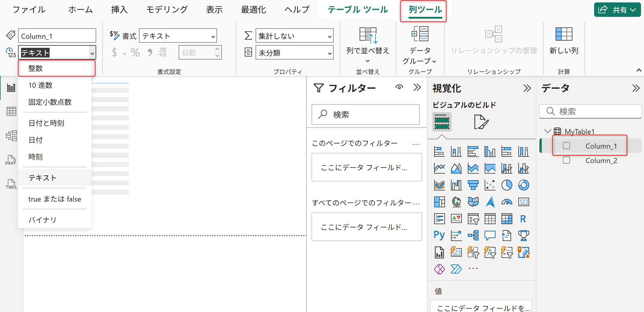Open the 集計しない summarization dropdown
644x312 pixels.
294,36
